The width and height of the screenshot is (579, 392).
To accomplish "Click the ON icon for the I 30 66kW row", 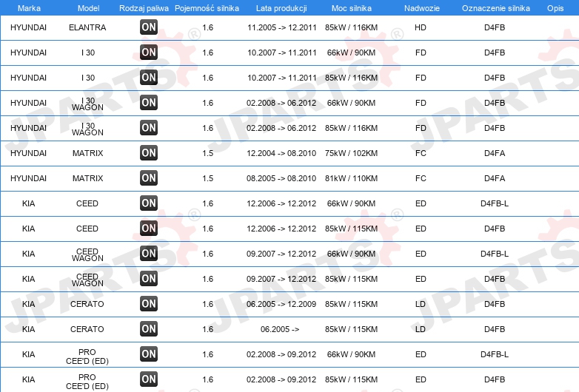I will click(x=149, y=52).
